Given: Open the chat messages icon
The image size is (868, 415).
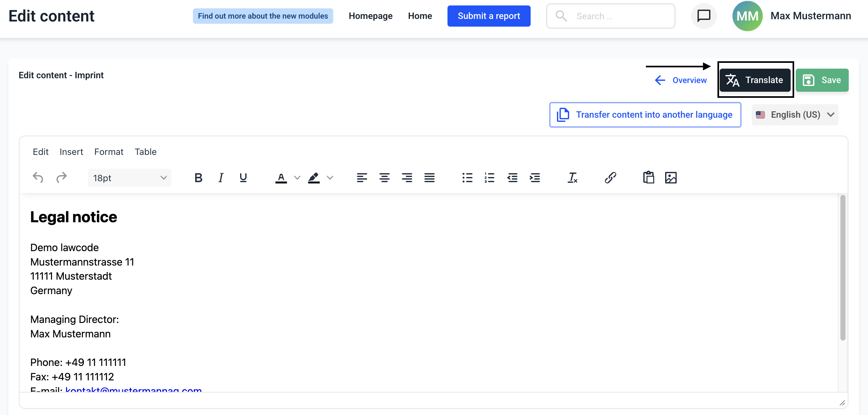Looking at the screenshot, I should click(x=704, y=16).
